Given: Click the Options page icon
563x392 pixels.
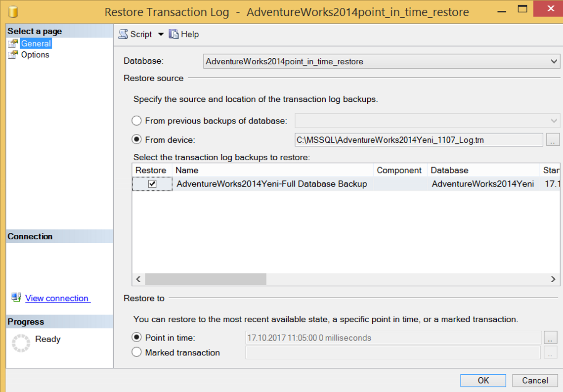Looking at the screenshot, I should point(13,54).
